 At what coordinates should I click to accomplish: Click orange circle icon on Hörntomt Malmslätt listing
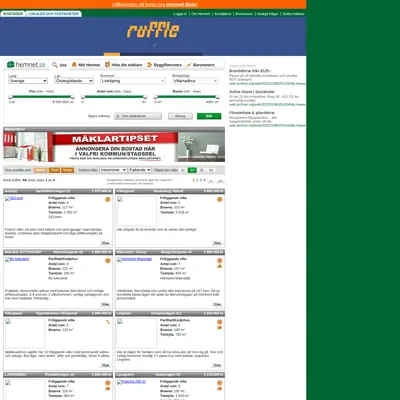[219, 260]
